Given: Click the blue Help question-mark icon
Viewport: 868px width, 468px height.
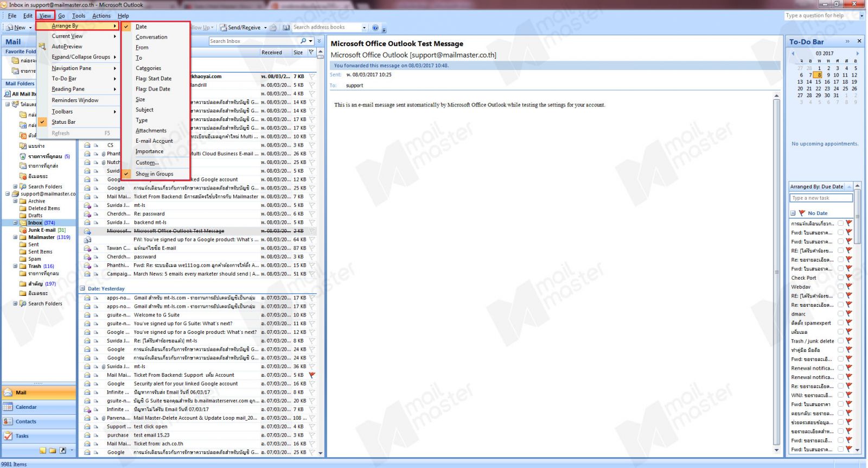Looking at the screenshot, I should tap(375, 27).
